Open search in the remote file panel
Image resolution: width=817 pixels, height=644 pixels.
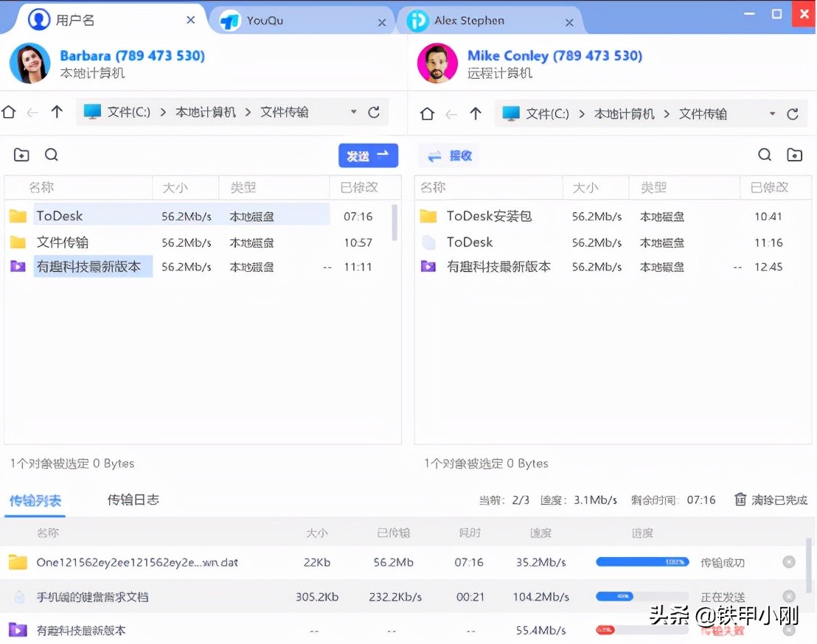pyautogui.click(x=764, y=155)
